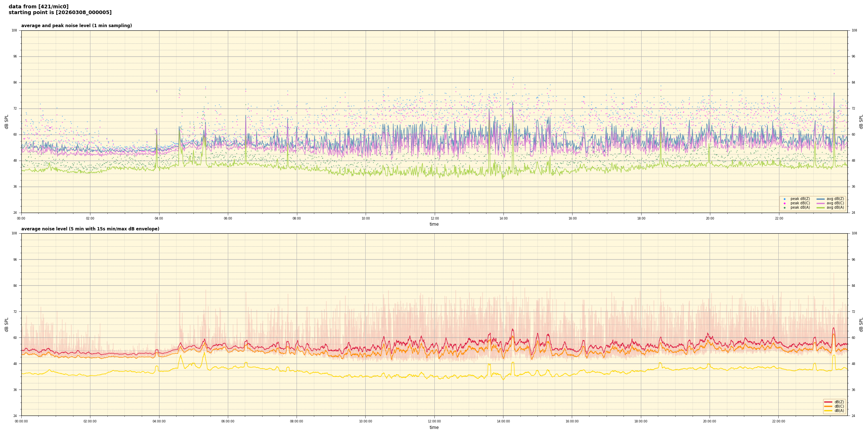Click the peak dB(A) legend marker
Image resolution: width=868 pixels, height=434 pixels.
(784, 208)
